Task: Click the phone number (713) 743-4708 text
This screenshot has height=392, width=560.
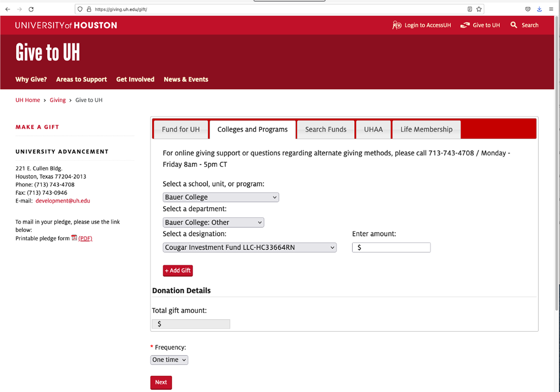Action: point(54,184)
